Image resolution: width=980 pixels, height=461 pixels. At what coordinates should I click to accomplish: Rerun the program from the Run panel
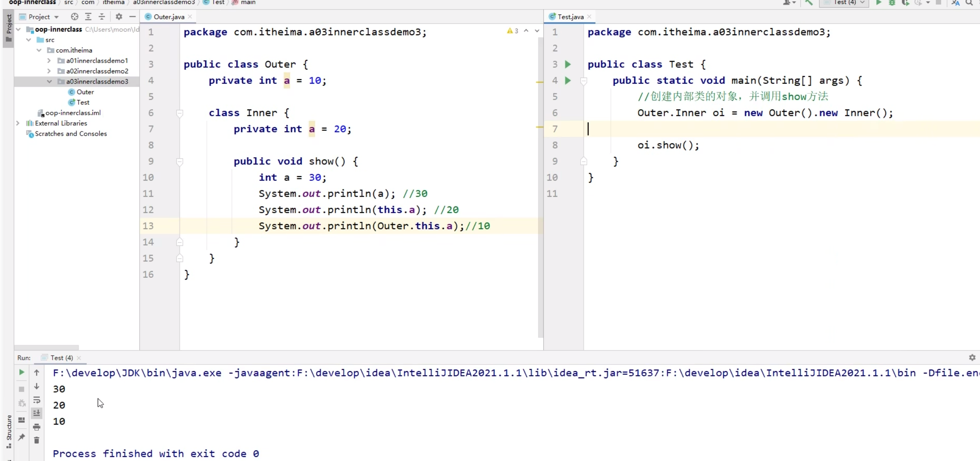tap(21, 372)
